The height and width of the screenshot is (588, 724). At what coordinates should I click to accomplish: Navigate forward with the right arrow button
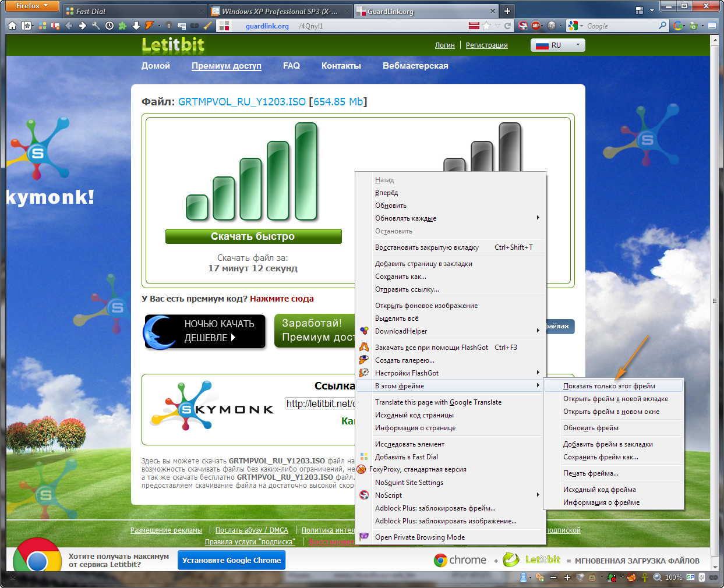tap(83, 26)
